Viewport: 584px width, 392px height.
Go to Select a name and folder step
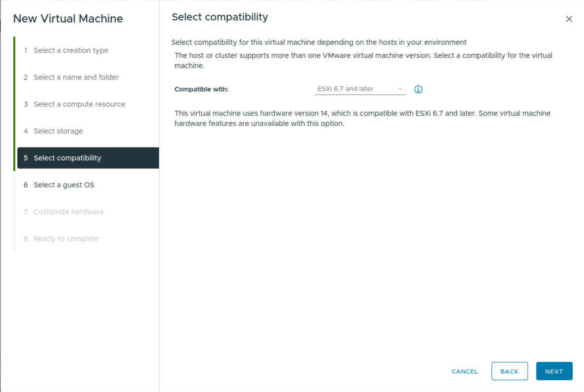click(x=76, y=77)
